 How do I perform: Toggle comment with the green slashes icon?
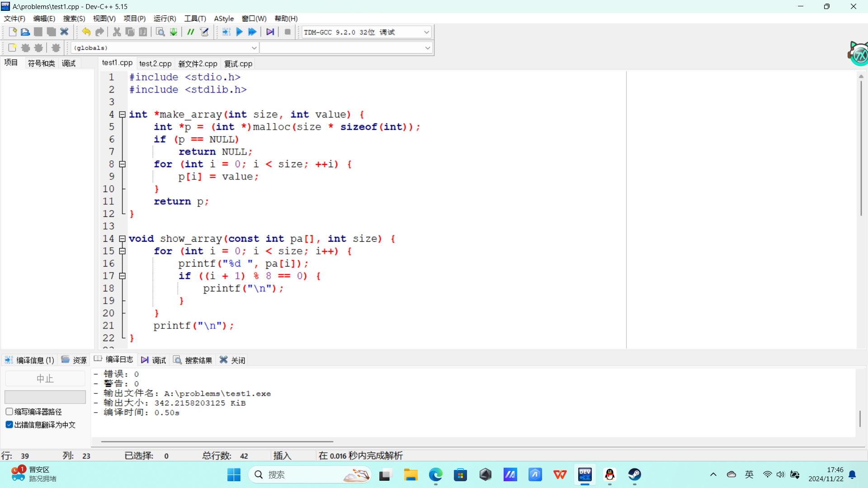tap(191, 32)
